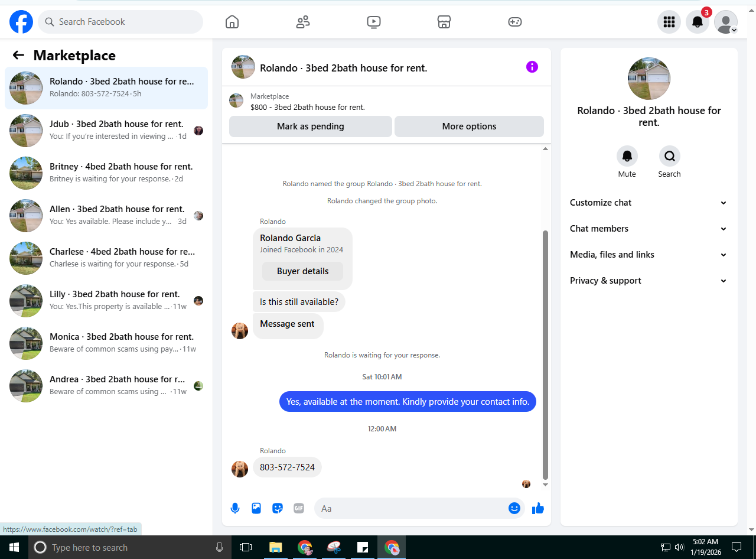Open Charlese 4bed 2bath conversation
The image size is (756, 559).
coord(106,258)
